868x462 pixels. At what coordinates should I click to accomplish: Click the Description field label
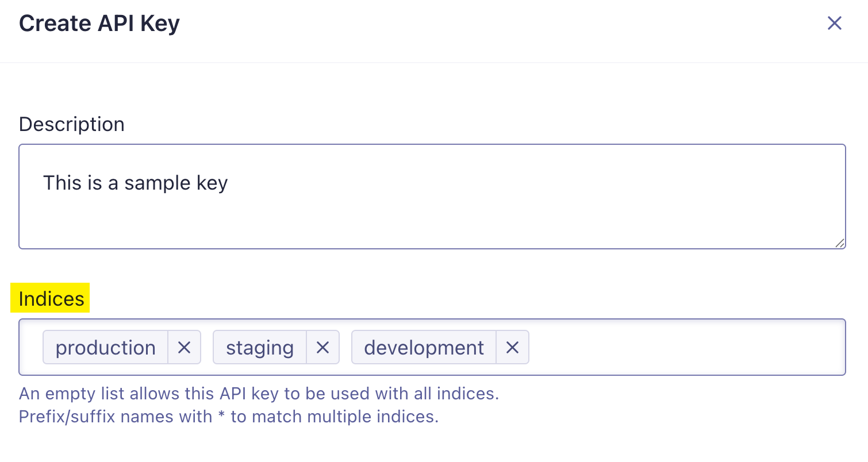point(72,124)
